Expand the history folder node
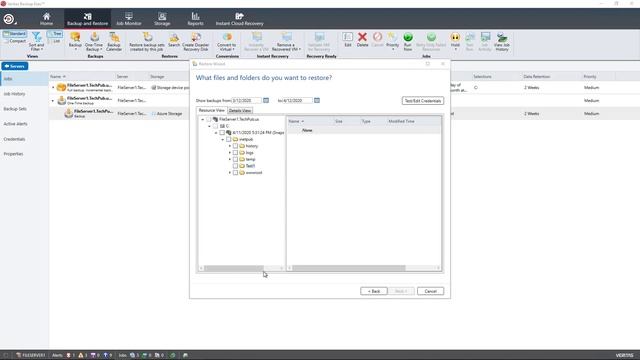 tap(229, 146)
